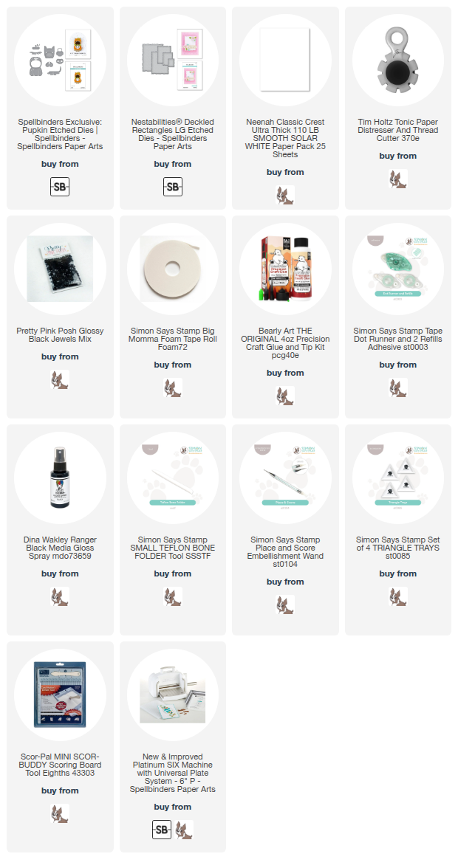The image size is (458, 868).
Task: Open the Set of 4 Triangle Trays link
Action: pos(397,548)
